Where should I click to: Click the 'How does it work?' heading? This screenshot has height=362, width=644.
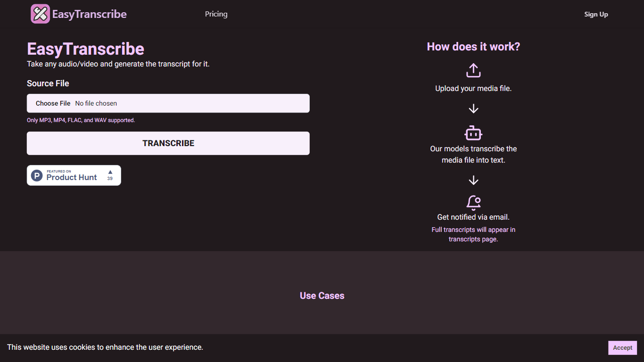coord(473,47)
